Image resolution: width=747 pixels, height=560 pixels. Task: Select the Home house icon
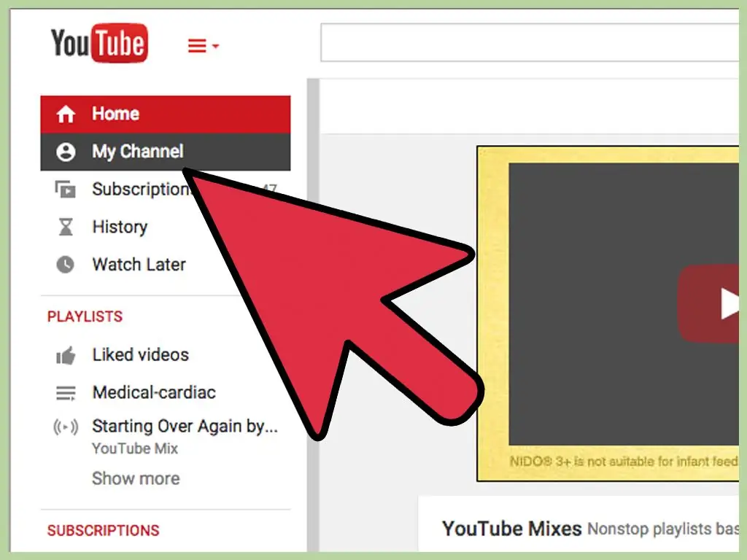[66, 114]
